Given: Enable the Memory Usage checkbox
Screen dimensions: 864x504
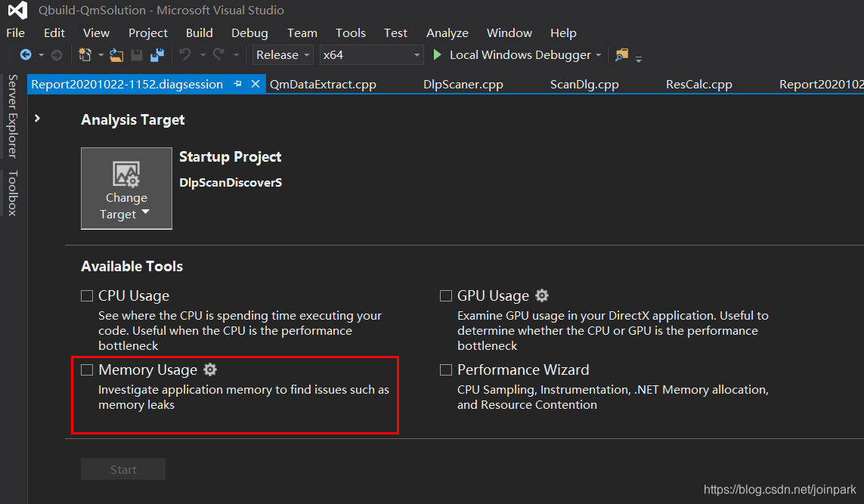Looking at the screenshot, I should click(87, 369).
